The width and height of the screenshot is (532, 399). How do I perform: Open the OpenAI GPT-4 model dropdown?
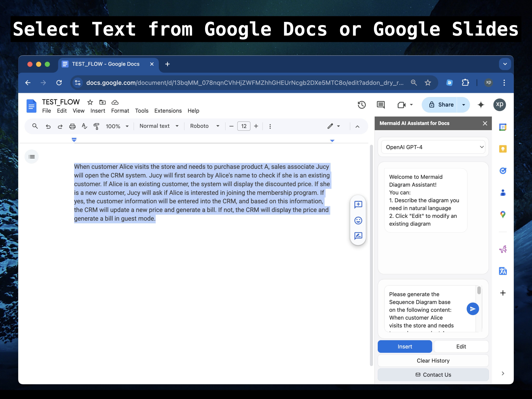pos(433,147)
